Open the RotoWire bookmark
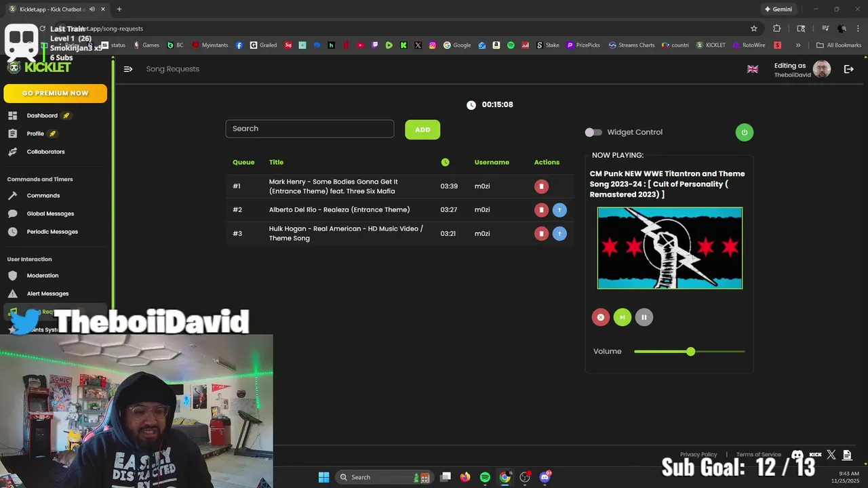This screenshot has height=488, width=868. 749,45
